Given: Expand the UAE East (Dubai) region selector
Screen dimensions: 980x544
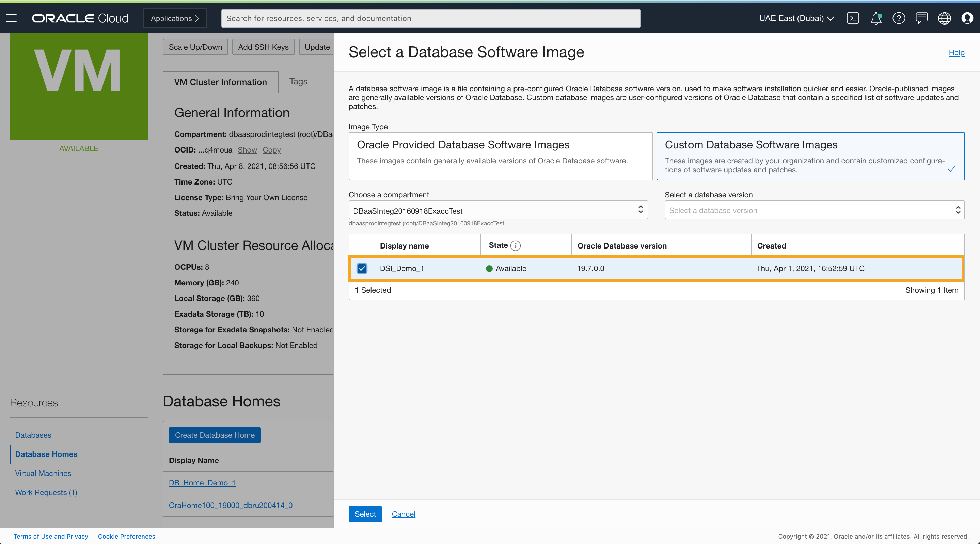Looking at the screenshot, I should [796, 18].
